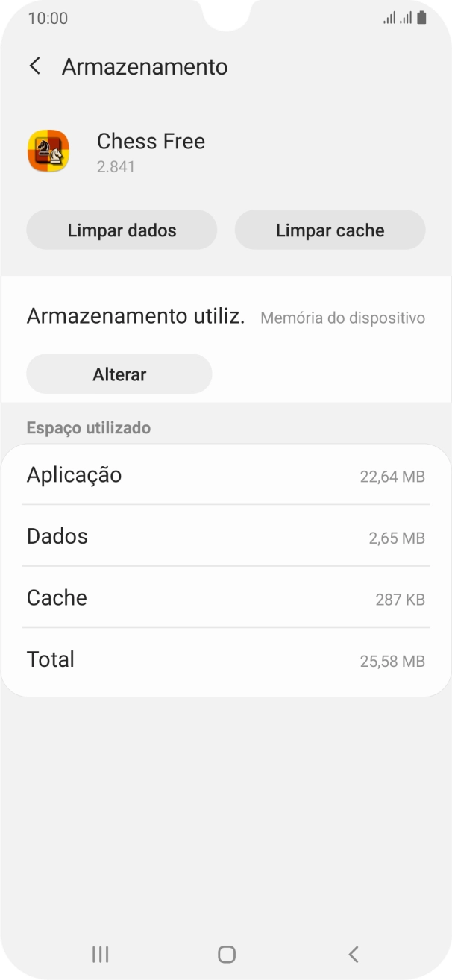Tap the clock showing 10:00

[45, 18]
